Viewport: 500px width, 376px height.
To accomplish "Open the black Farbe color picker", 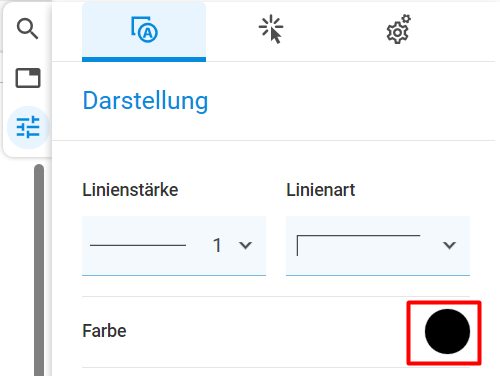I will pyautogui.click(x=447, y=331).
